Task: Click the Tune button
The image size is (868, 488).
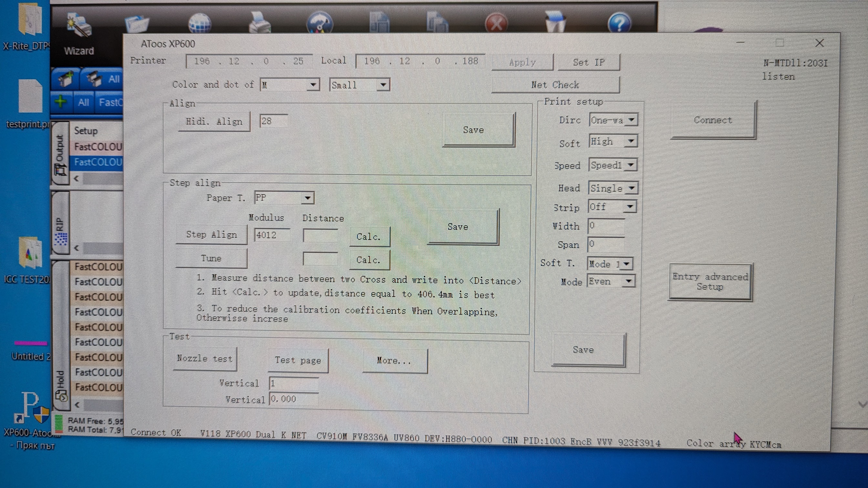Action: click(211, 258)
